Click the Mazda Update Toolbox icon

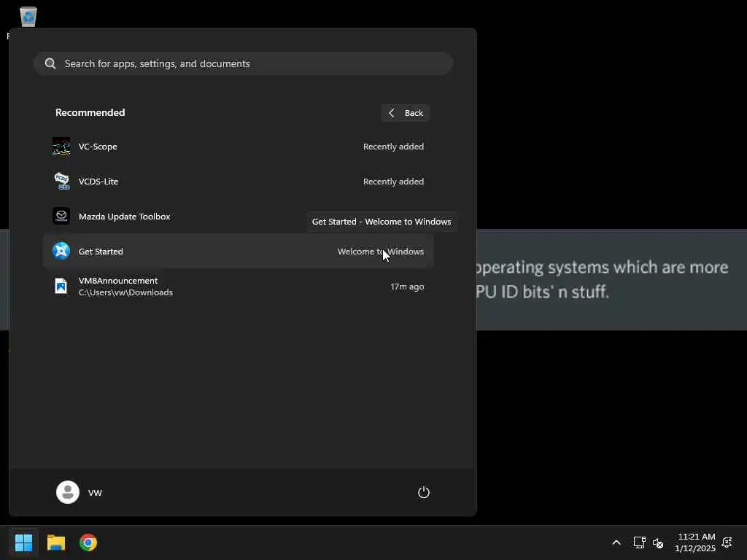(61, 216)
